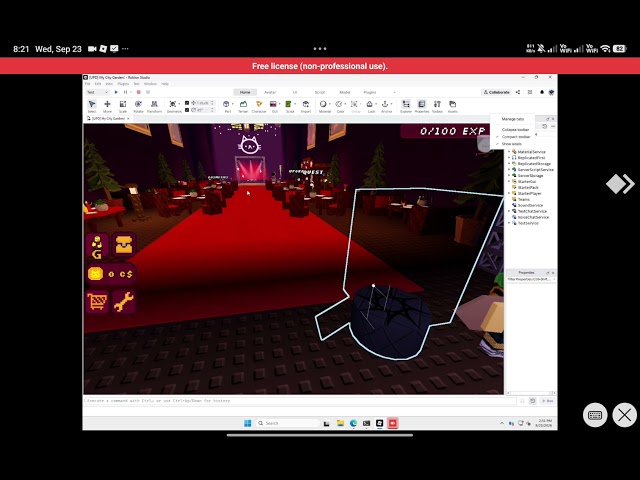Open the Test mode dropdown
This screenshot has width=640, height=480.
tap(98, 92)
